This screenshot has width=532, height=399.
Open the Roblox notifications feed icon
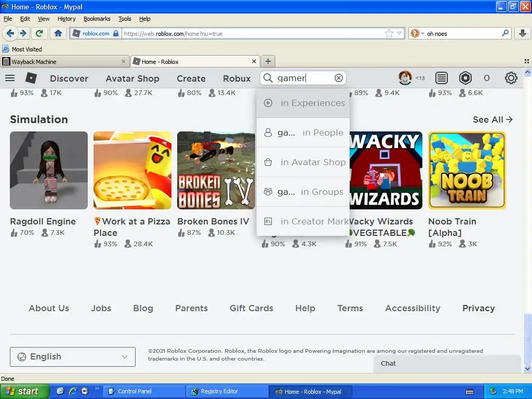(x=442, y=78)
